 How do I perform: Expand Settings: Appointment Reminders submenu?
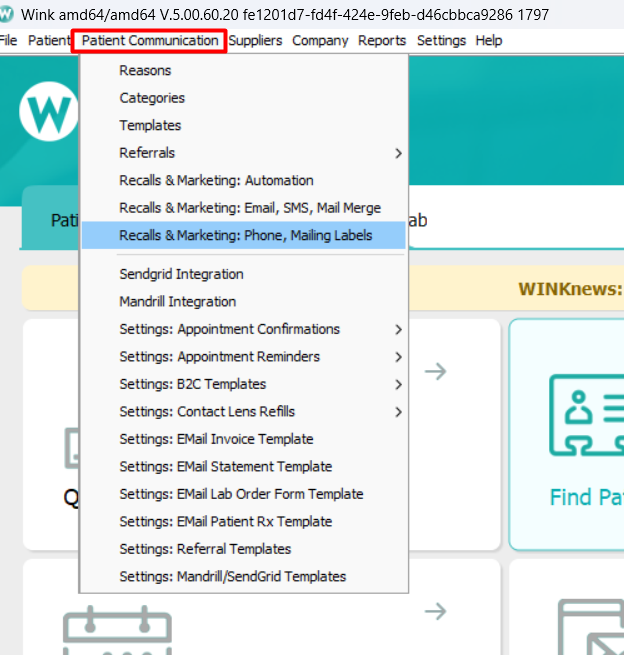point(244,357)
